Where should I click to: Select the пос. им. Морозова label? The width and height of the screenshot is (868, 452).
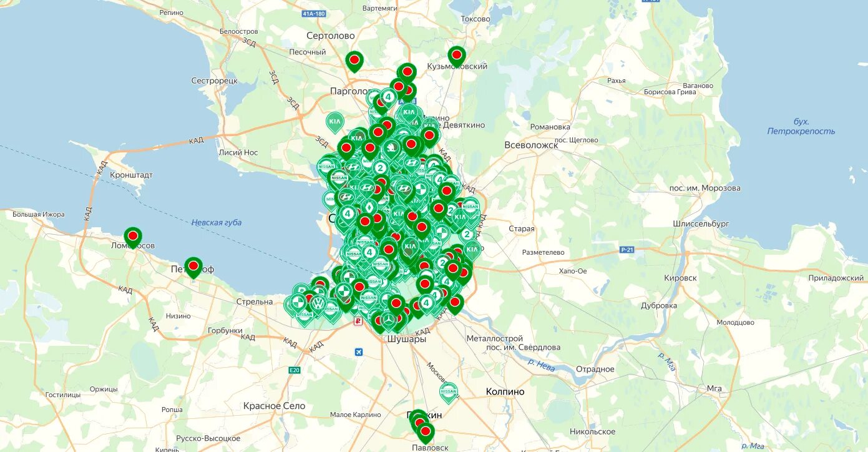tap(705, 188)
